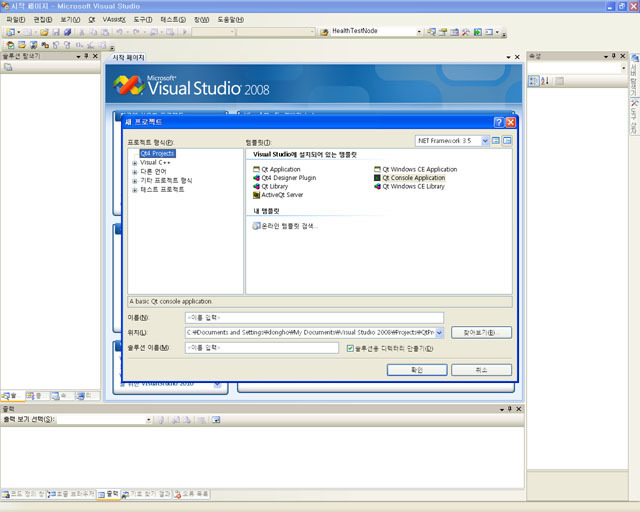Screen dimensions: 640x512
Task: Click the first icon in second toolbar row
Action: point(10,45)
